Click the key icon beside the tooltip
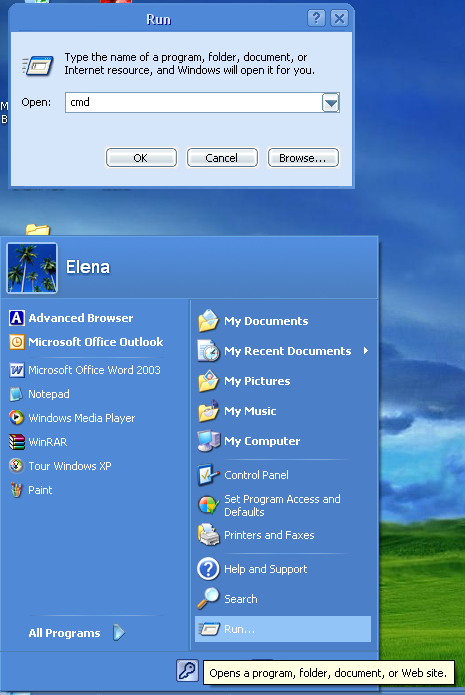This screenshot has height=695, width=465. (188, 671)
